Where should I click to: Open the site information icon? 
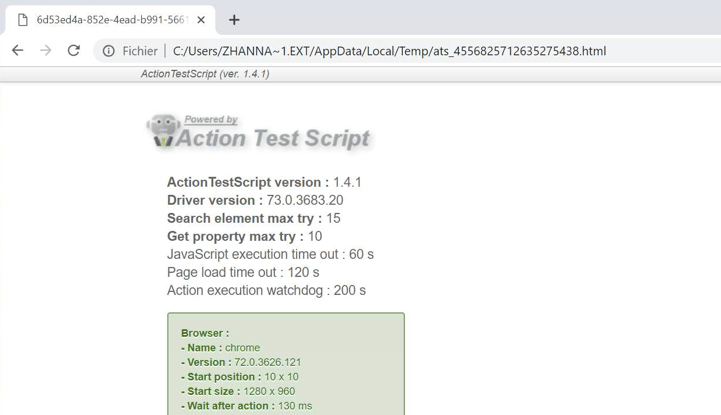(x=108, y=51)
